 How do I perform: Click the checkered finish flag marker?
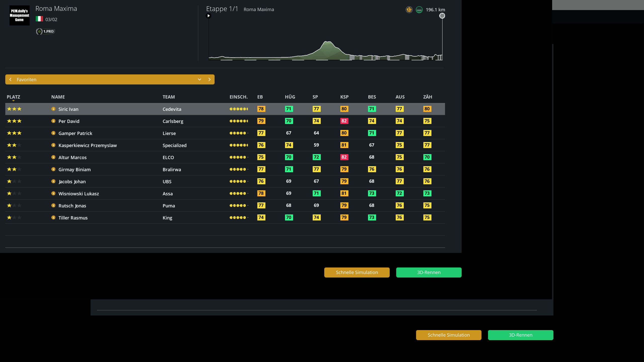click(x=442, y=16)
